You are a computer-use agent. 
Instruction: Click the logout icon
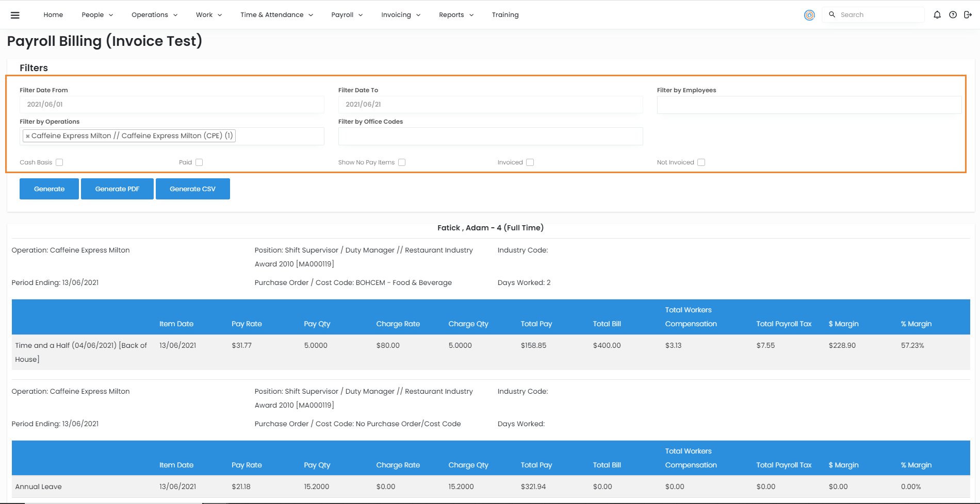click(x=968, y=15)
